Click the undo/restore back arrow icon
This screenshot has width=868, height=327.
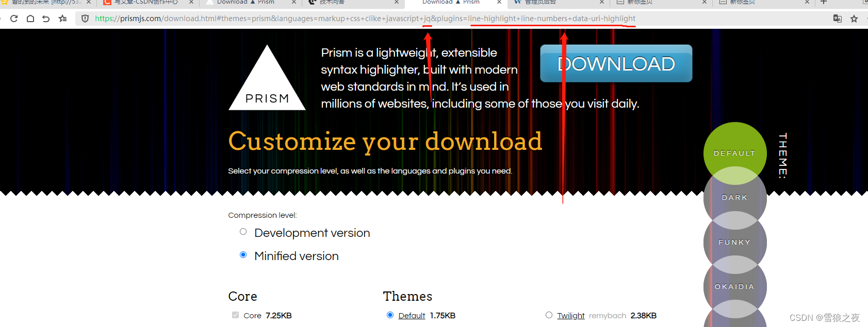click(x=46, y=19)
